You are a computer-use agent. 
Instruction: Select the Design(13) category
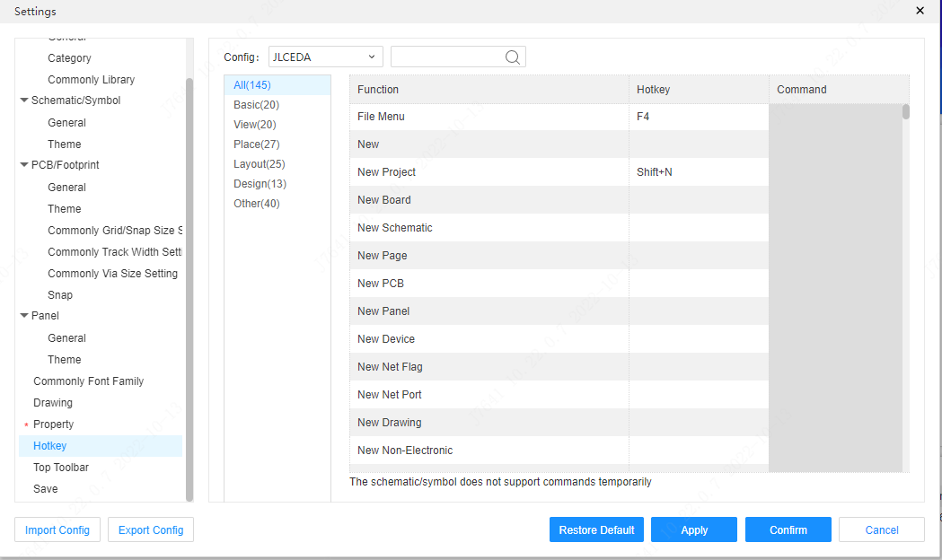[259, 183]
